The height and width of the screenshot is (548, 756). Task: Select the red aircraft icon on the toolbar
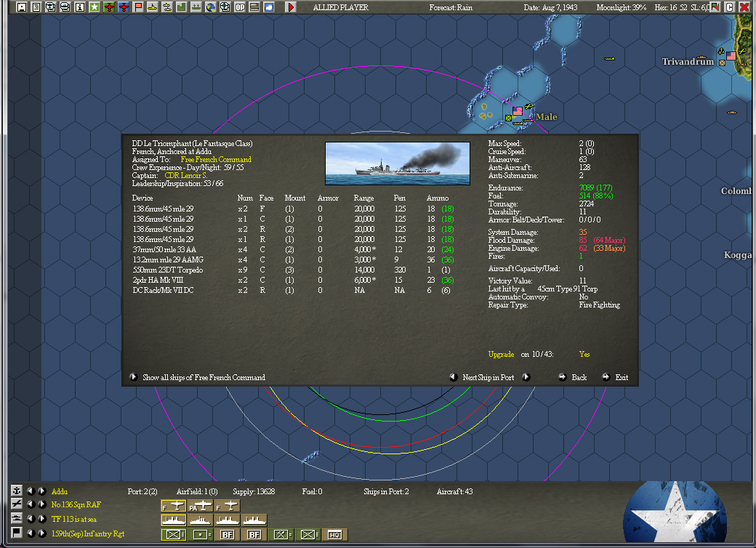click(109, 7)
